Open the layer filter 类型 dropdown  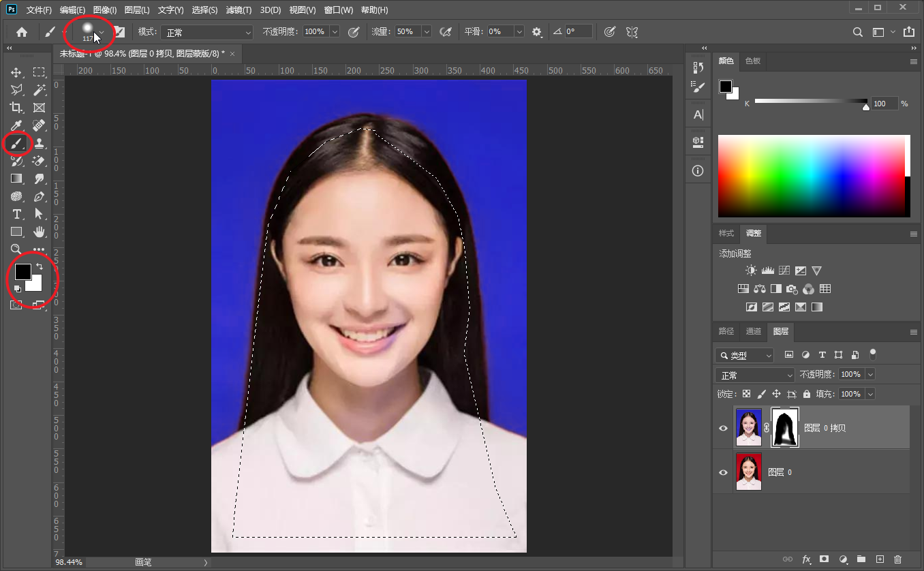pos(745,356)
